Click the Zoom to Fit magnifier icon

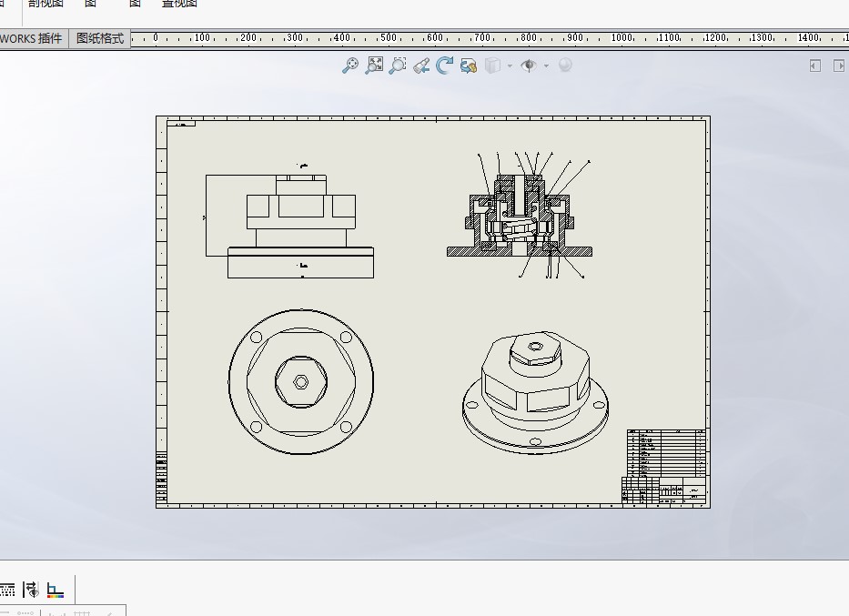350,66
